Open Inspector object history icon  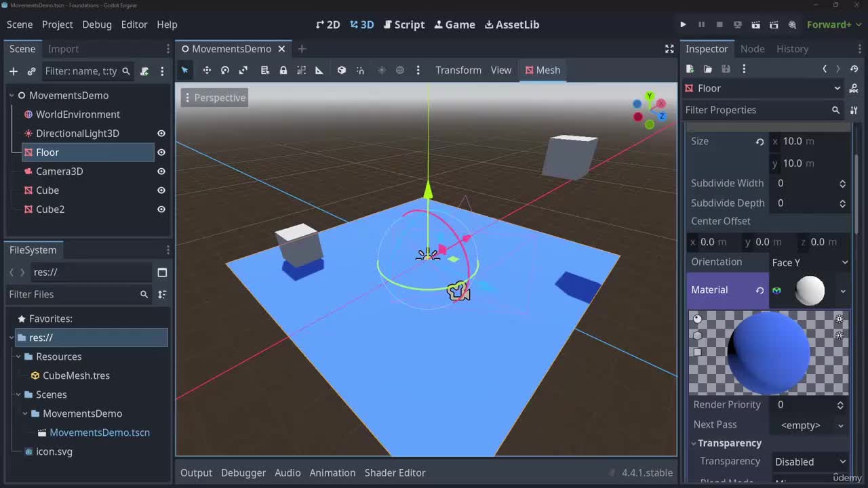[x=854, y=68]
